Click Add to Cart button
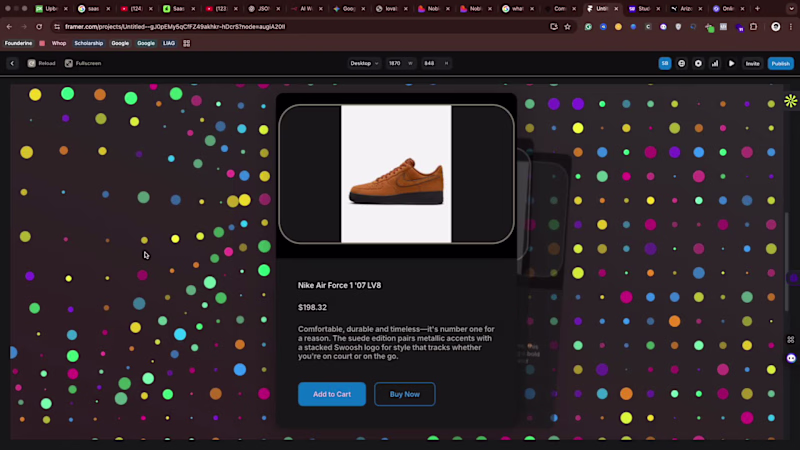Viewport: 800px width, 450px height. 332,394
